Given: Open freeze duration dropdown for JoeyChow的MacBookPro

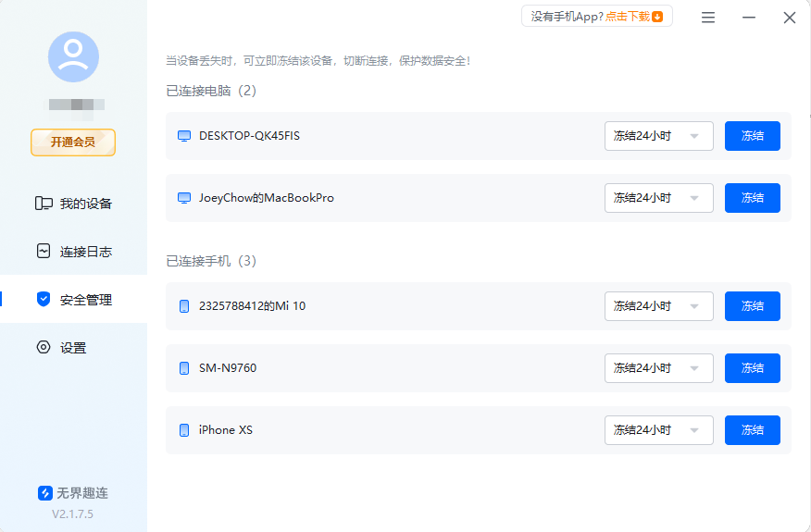Looking at the screenshot, I should pyautogui.click(x=659, y=198).
